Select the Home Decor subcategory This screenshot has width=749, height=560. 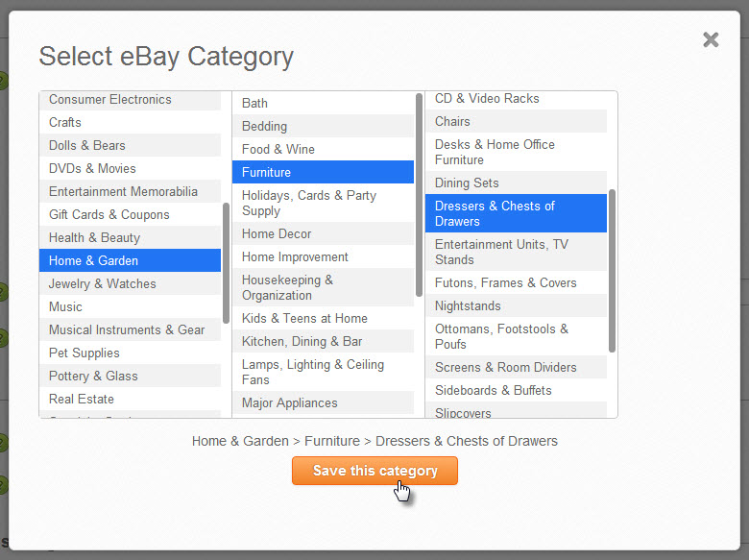(x=277, y=234)
